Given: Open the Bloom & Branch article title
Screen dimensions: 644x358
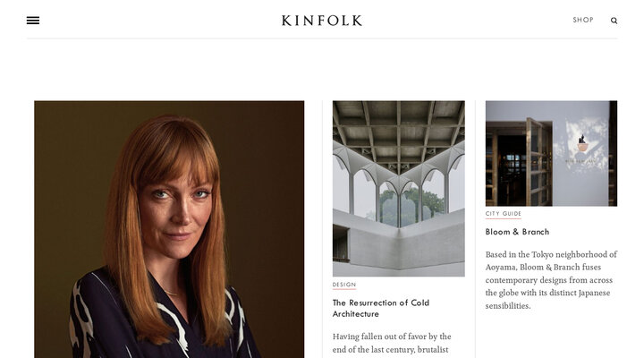Looking at the screenshot, I should point(517,232).
